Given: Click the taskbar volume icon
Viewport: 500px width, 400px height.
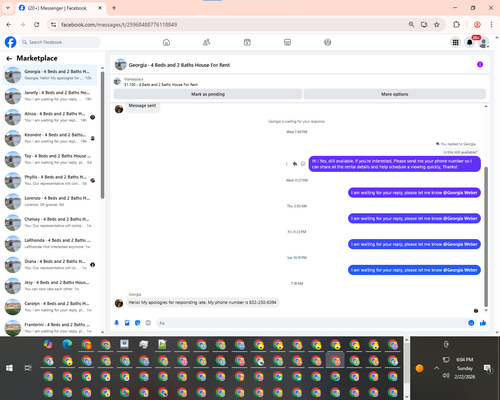Looking at the screenshot, I should point(446,376).
